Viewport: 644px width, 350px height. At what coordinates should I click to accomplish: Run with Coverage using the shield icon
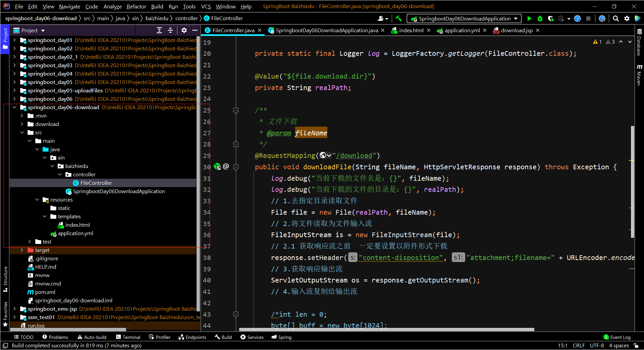click(551, 18)
